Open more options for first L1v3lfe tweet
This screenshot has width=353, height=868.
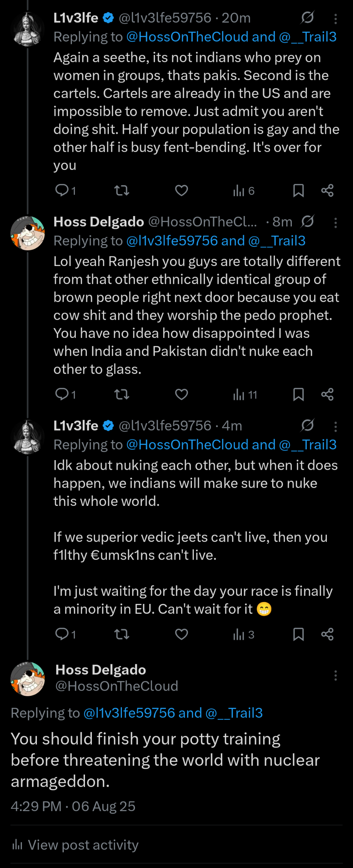(335, 18)
